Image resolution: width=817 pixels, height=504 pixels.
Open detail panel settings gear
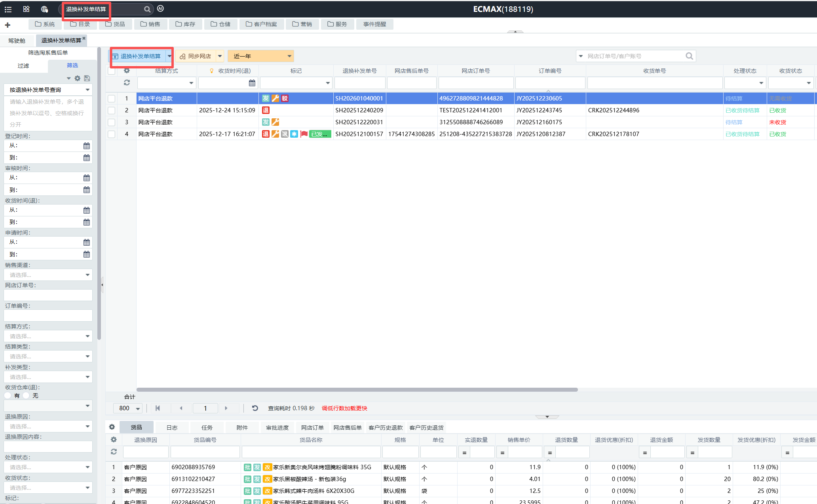[112, 427]
